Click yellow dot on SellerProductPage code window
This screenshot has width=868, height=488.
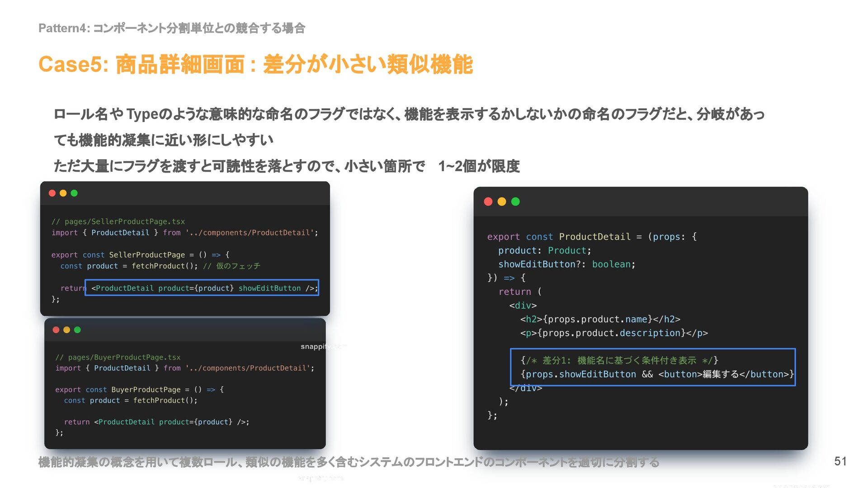(x=63, y=193)
